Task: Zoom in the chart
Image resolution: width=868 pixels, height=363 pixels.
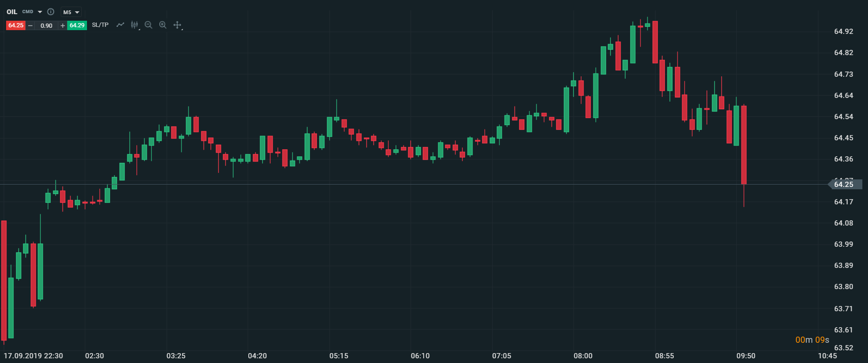Action: (x=163, y=25)
